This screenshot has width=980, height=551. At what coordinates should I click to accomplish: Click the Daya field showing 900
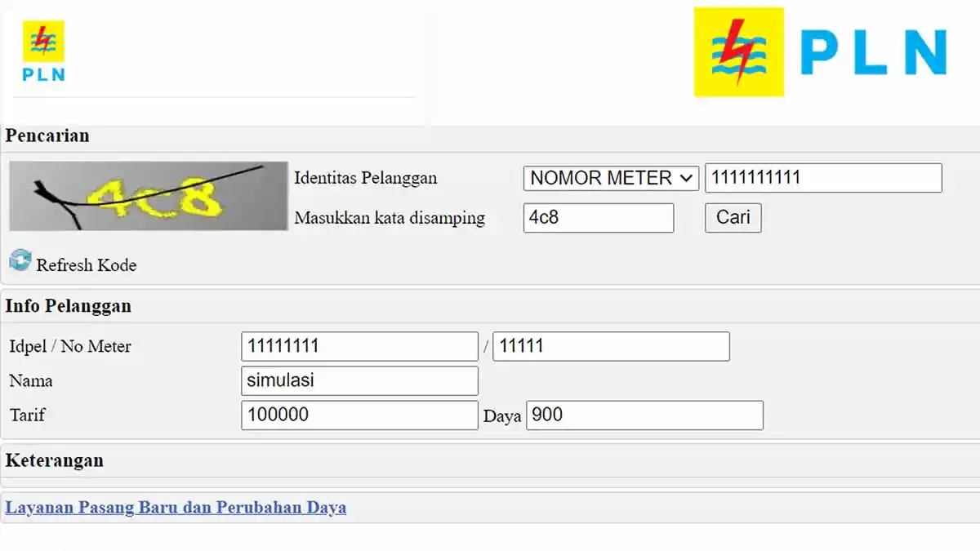pyautogui.click(x=645, y=415)
